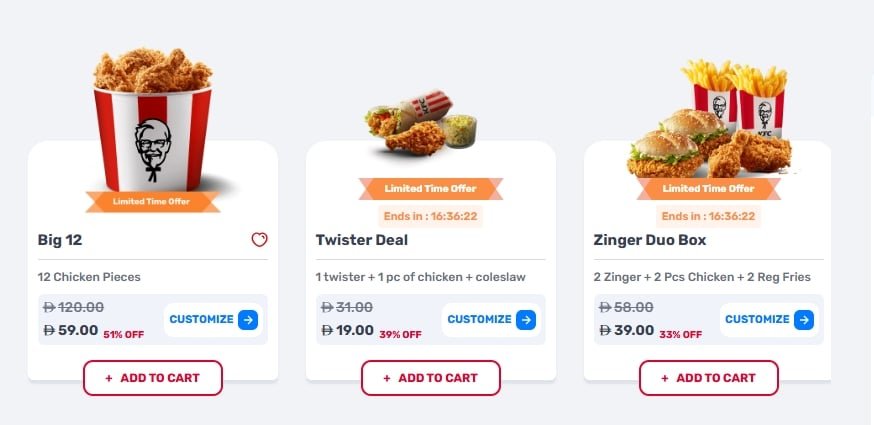Favorite the Big 12 with heart icon

coord(259,240)
